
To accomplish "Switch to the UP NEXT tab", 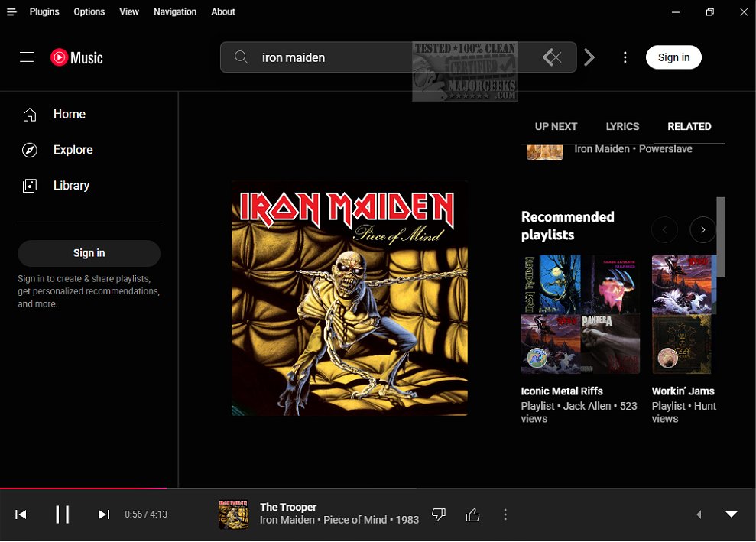I will tap(556, 126).
